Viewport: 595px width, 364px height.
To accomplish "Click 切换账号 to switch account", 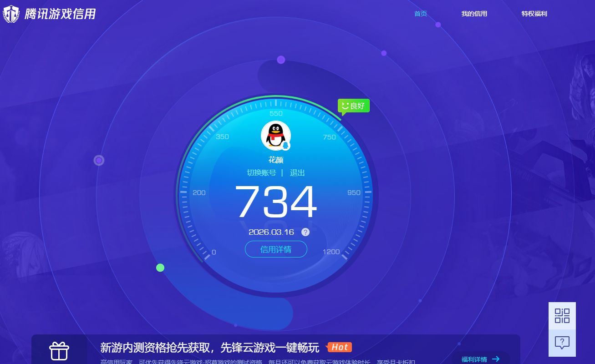I will [261, 173].
